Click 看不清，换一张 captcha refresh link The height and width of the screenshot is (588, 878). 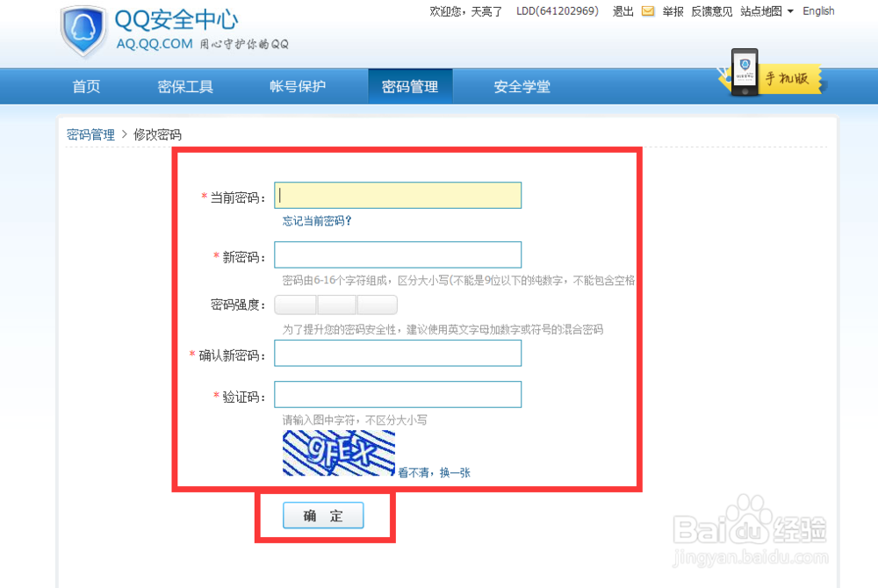[x=434, y=473]
